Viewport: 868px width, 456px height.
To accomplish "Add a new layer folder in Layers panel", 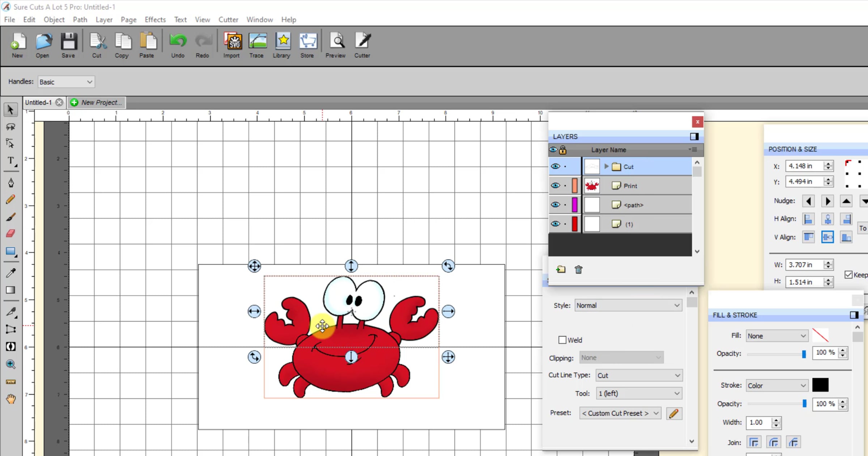I will point(561,269).
